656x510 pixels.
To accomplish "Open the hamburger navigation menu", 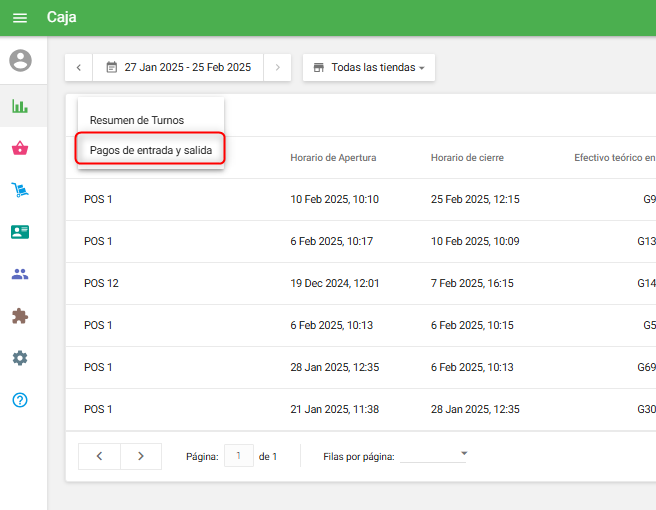I will pos(20,18).
